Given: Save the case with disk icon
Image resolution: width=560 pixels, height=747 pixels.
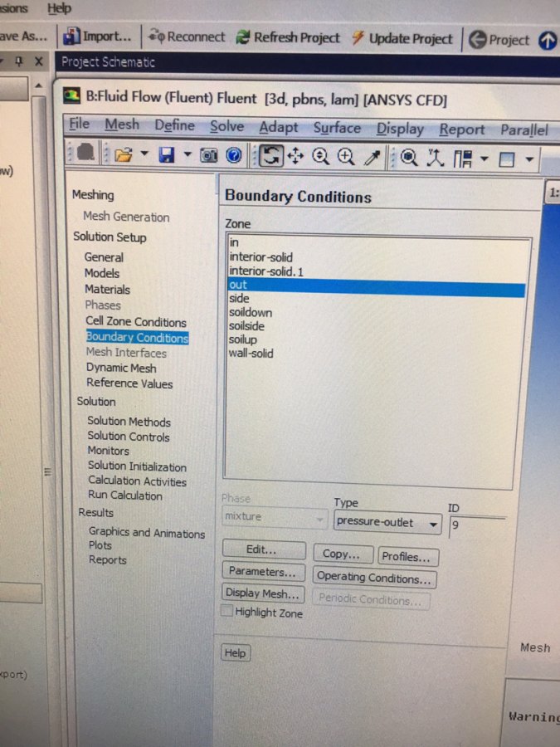Looking at the screenshot, I should pyautogui.click(x=167, y=155).
